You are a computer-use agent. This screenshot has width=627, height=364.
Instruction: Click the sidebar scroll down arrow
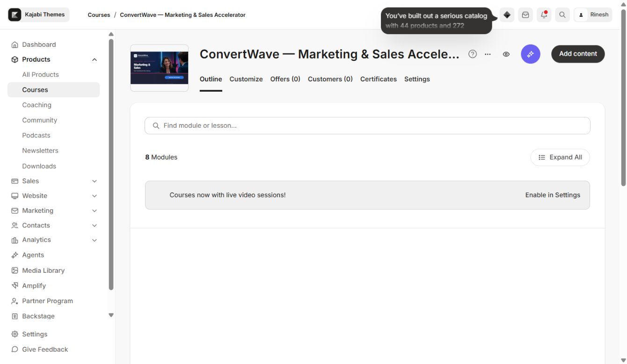pyautogui.click(x=111, y=315)
